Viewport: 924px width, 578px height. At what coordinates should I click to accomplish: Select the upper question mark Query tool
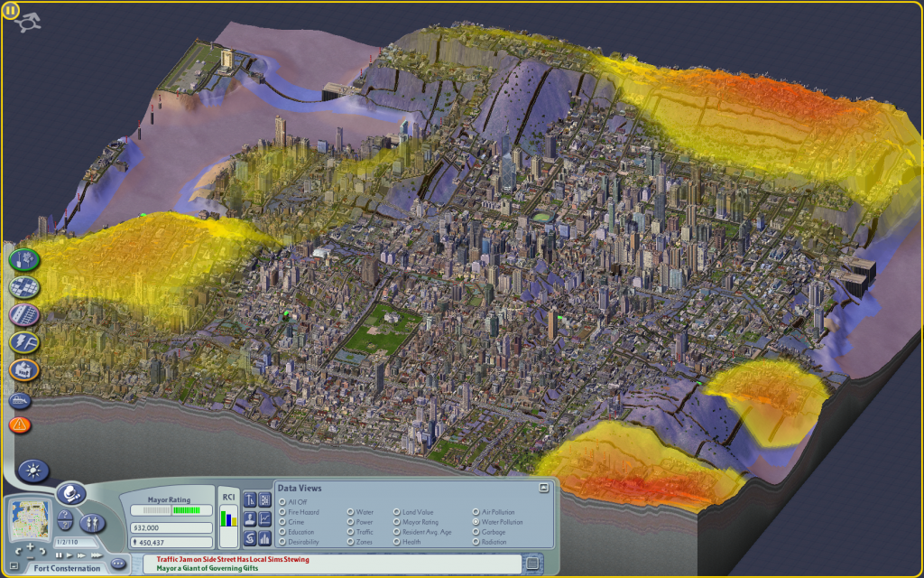click(x=65, y=516)
